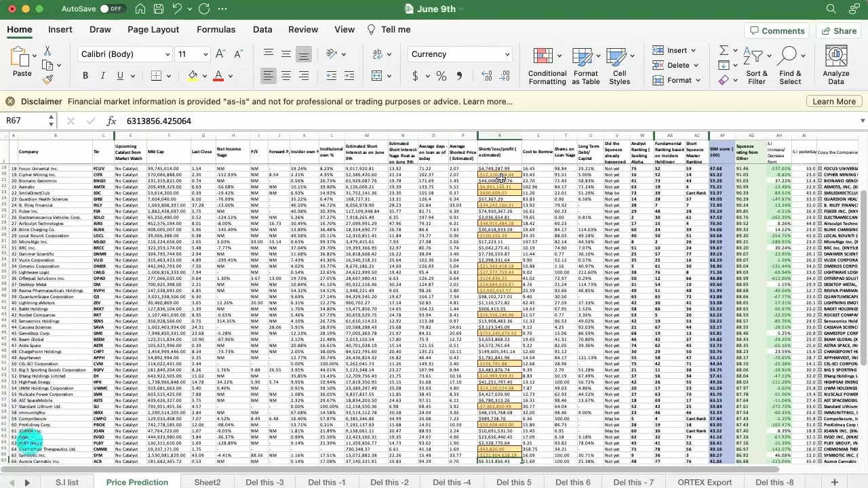The width and height of the screenshot is (868, 488).
Task: Expand the font color picker arrow
Action: pyautogui.click(x=231, y=76)
